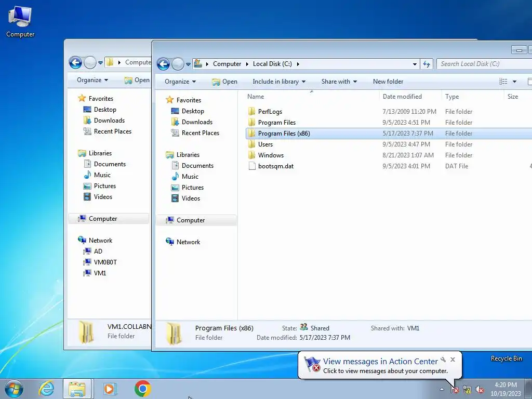Click back arrow in the rear Explorer window
Image resolution: width=532 pixels, height=399 pixels.
click(75, 62)
